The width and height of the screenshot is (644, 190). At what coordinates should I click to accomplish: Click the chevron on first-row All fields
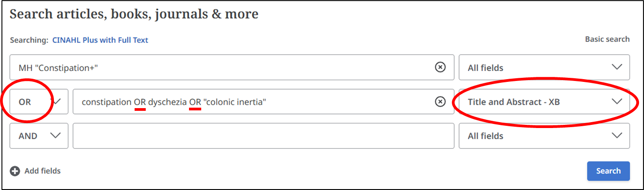(x=617, y=67)
